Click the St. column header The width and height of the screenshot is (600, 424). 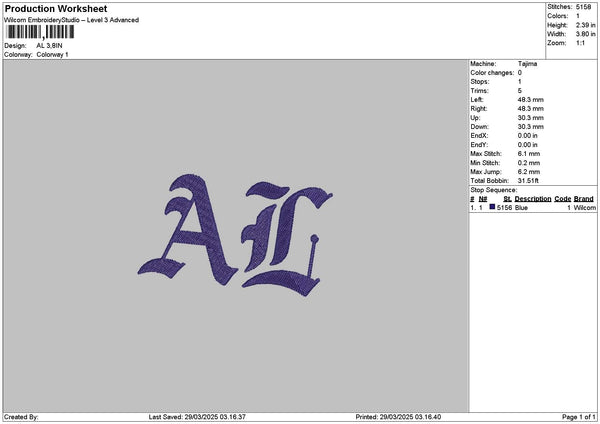click(507, 199)
